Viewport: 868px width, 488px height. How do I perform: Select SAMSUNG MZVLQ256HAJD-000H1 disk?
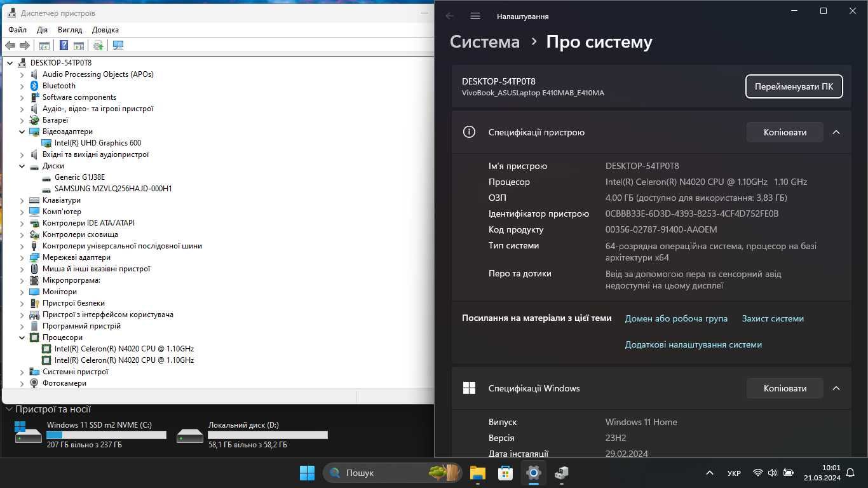click(113, 189)
